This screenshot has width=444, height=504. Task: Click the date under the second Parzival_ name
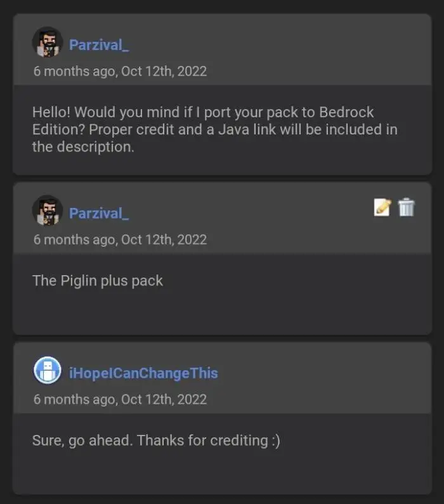[x=120, y=240]
